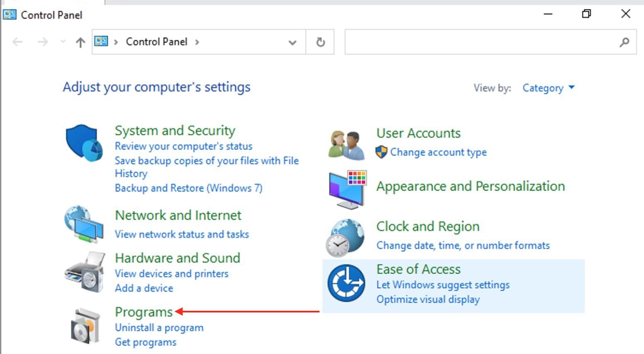Click the Uninstall a program link
The width and height of the screenshot is (644, 354).
click(x=159, y=327)
